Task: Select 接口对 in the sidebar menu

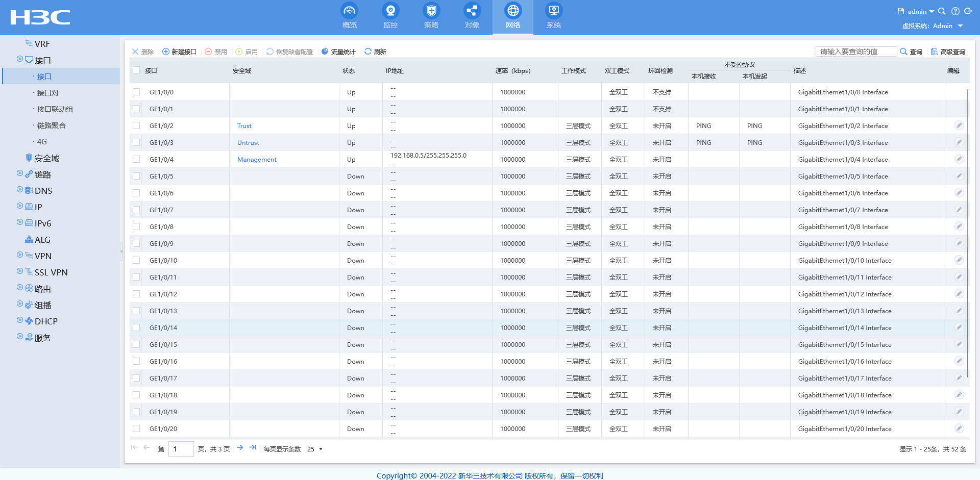Action: coord(47,93)
